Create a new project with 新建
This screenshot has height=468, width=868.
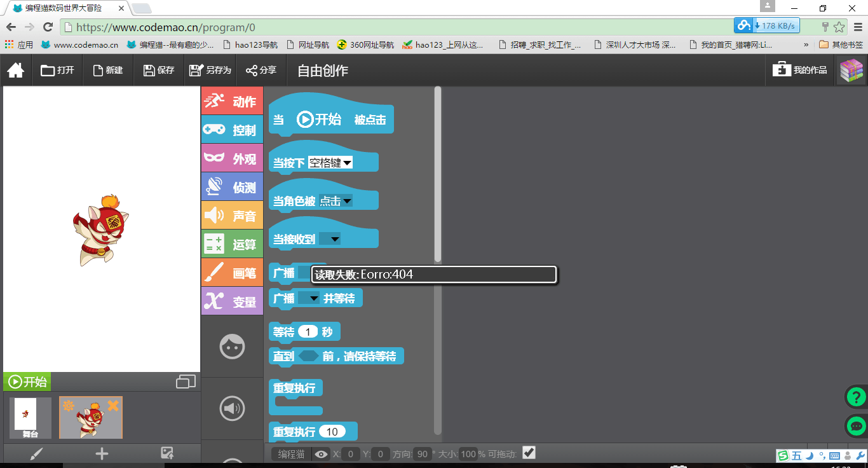[x=108, y=70]
